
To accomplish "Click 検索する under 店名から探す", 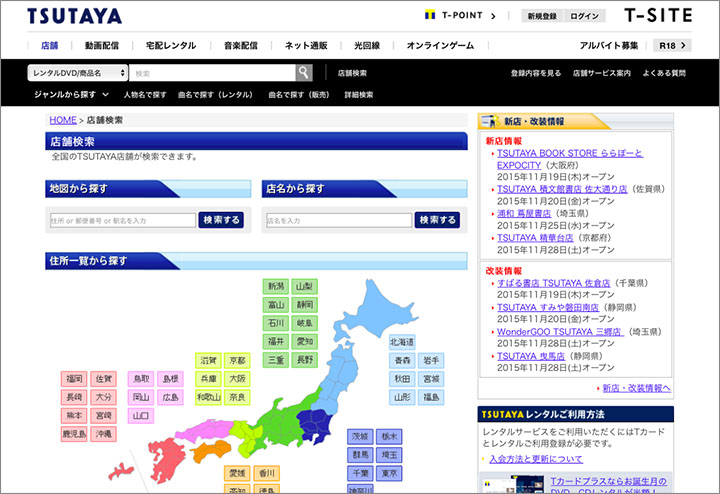I will click(437, 220).
